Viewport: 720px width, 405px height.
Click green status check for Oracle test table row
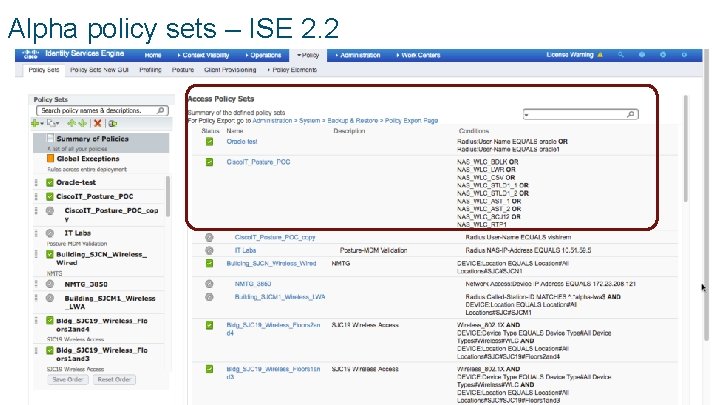coord(209,141)
